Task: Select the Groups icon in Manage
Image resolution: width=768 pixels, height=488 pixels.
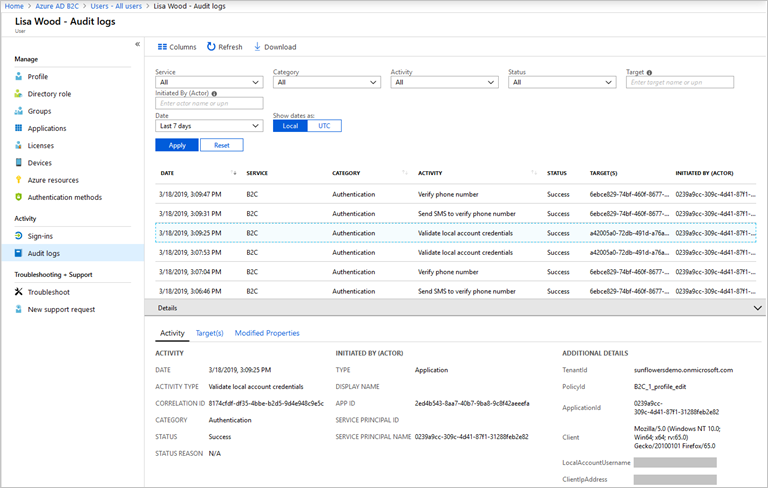Action: click(x=19, y=111)
